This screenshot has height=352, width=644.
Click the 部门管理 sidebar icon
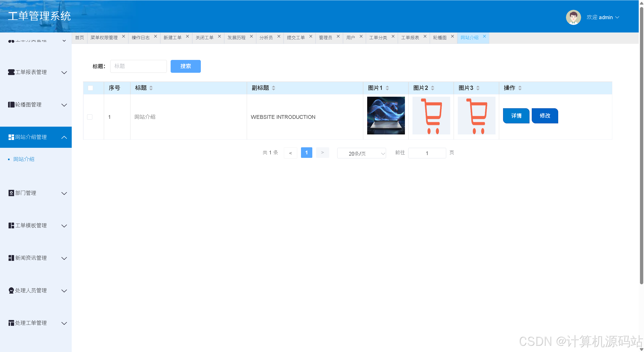click(11, 193)
